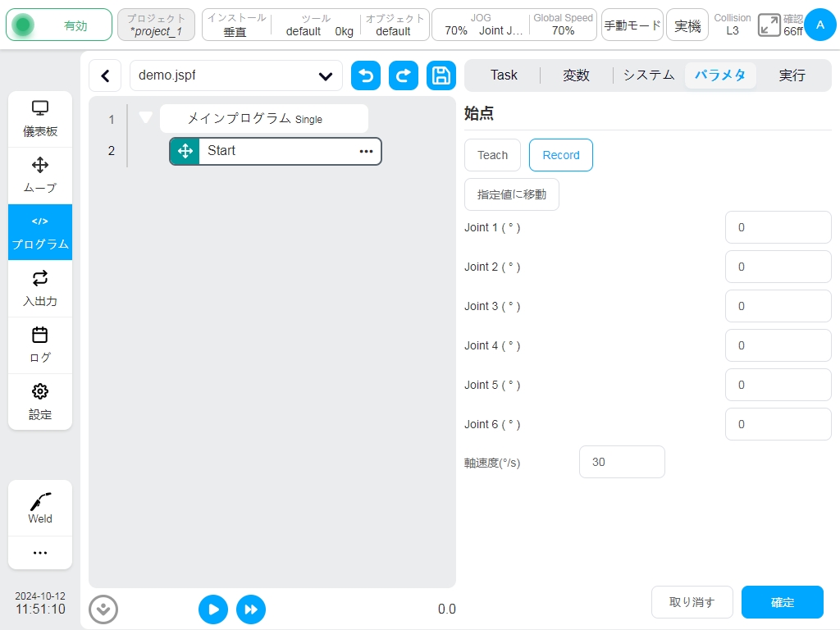Image resolution: width=840 pixels, height=630 pixels.
Task: Run the program with play button
Action: click(x=213, y=609)
